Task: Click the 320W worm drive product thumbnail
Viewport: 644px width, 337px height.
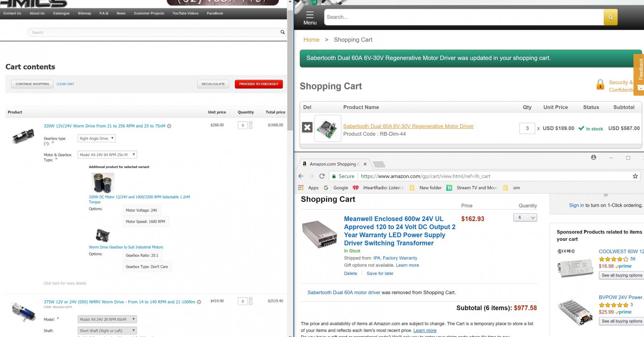Action: click(x=23, y=136)
